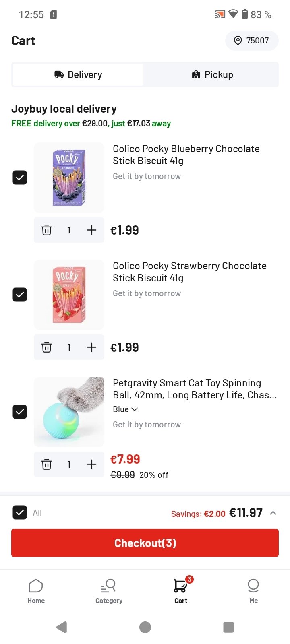Increase cat toy quantity with plus
Viewport: 290px width, 644px height.
click(x=92, y=464)
